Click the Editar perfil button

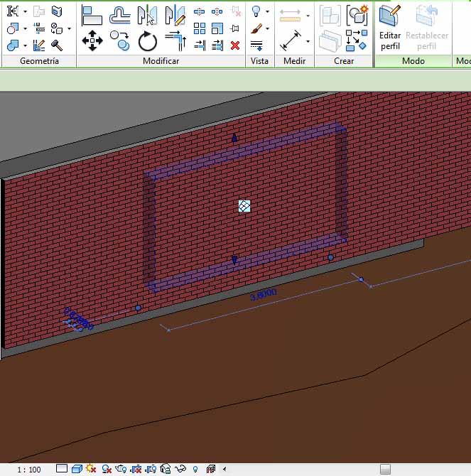(390, 28)
